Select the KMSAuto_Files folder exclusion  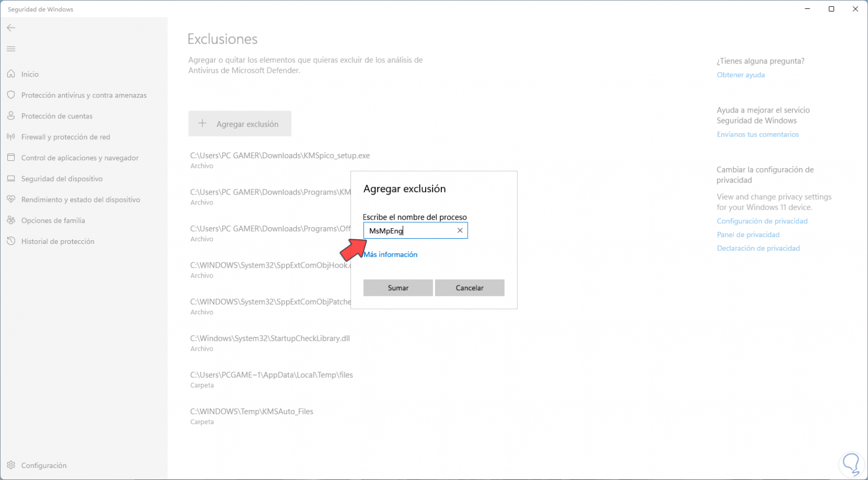[x=251, y=416]
